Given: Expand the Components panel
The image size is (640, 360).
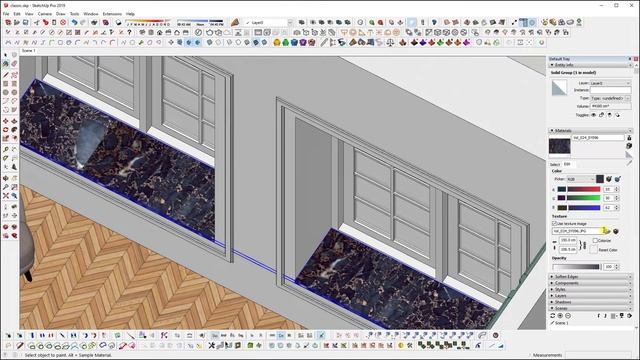Looking at the screenshot, I should click(590, 283).
